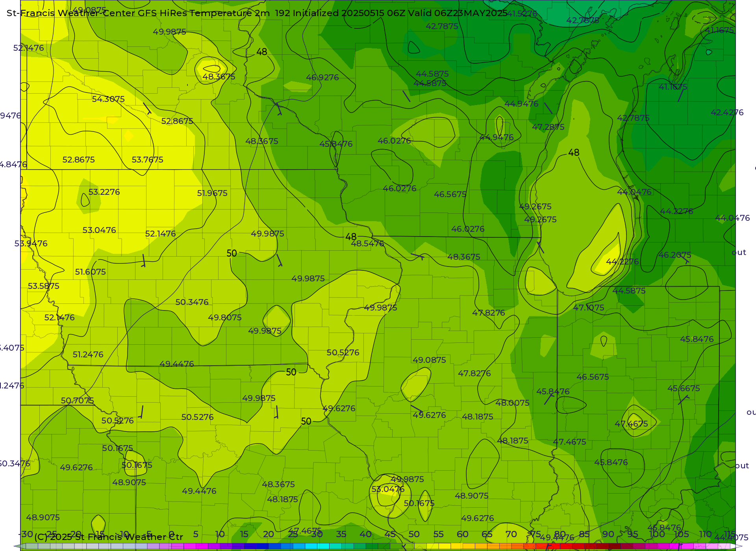This screenshot has width=756, height=551.
Task: Select the 42.4276 value
Action: pos(727,113)
